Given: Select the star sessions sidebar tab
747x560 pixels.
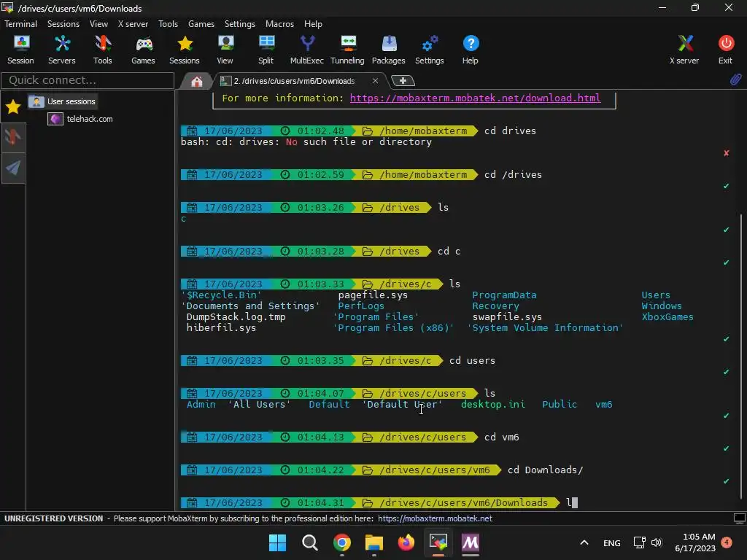Looking at the screenshot, I should (13, 106).
